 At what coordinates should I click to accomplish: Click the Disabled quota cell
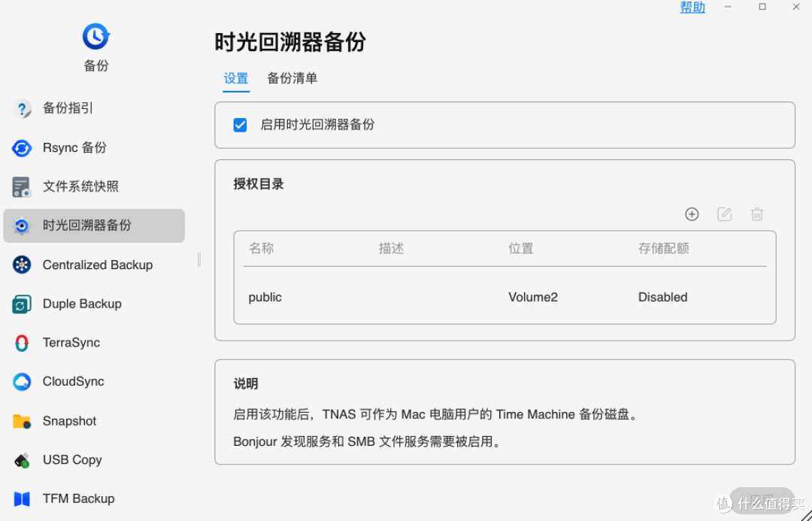click(662, 297)
